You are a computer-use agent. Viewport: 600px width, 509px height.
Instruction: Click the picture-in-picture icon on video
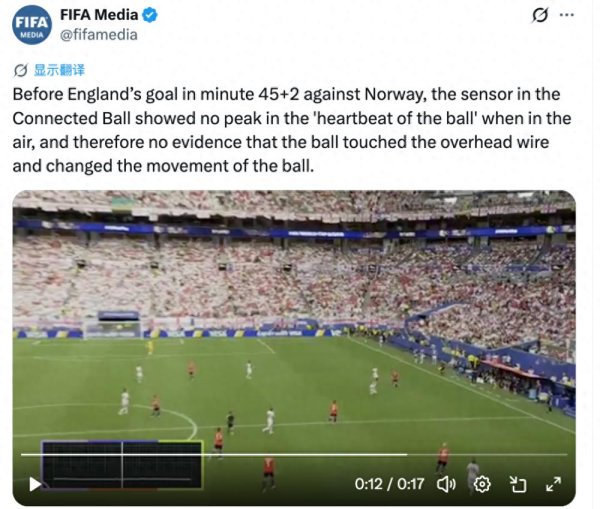tap(518, 485)
